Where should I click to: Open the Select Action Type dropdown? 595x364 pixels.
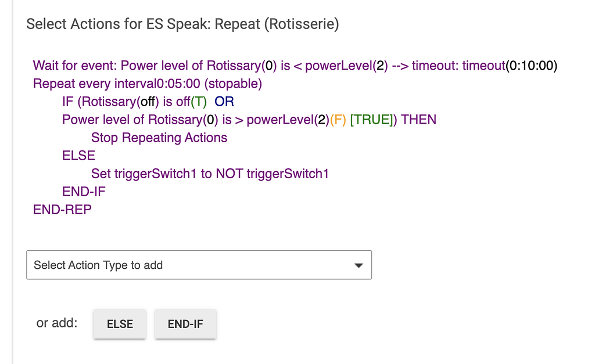199,265
